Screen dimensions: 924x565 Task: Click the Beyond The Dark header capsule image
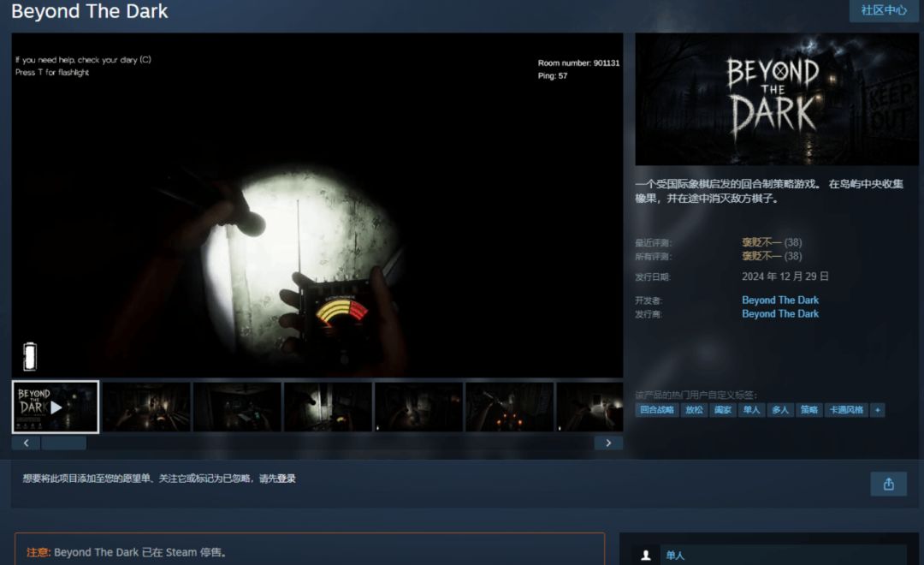coord(777,99)
